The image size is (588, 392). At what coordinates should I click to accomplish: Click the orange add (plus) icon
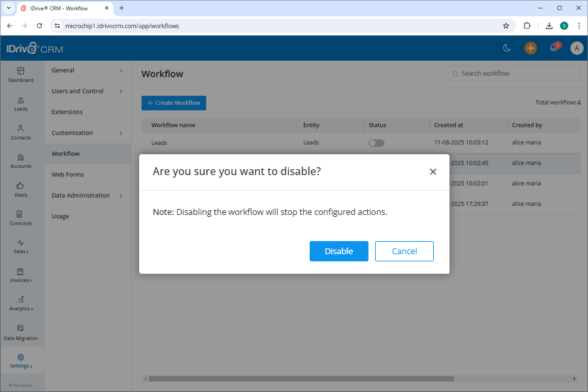pos(531,48)
